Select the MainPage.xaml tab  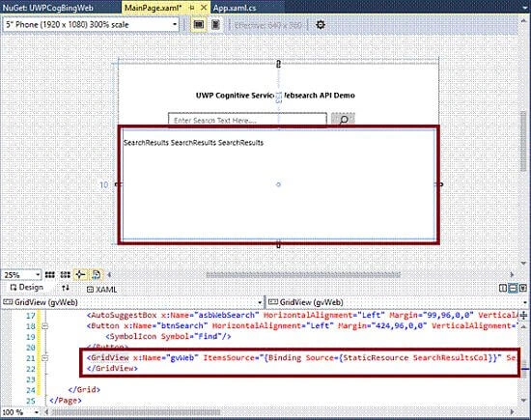(153, 8)
